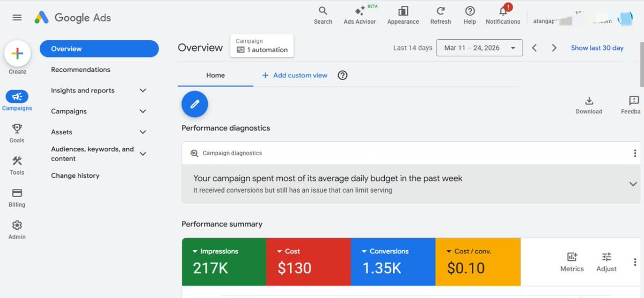
Task: Open Campaign diagnostics three-dot menu
Action: pyautogui.click(x=635, y=154)
